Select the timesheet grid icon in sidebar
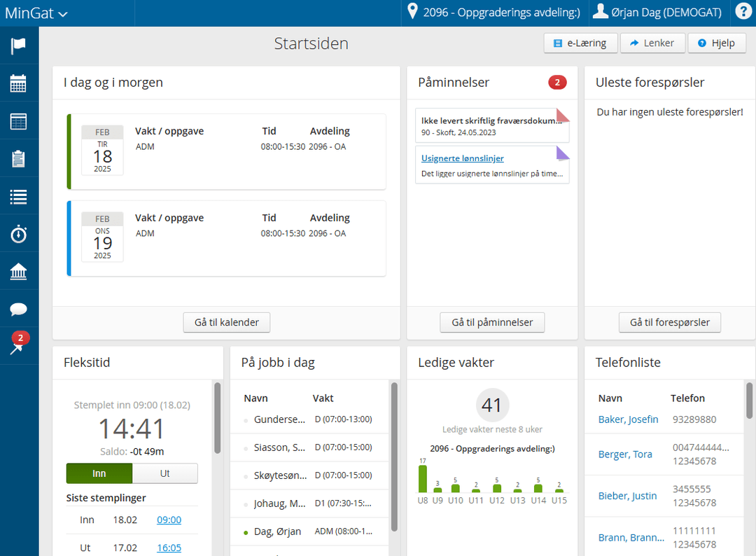756x556 pixels. point(18,120)
